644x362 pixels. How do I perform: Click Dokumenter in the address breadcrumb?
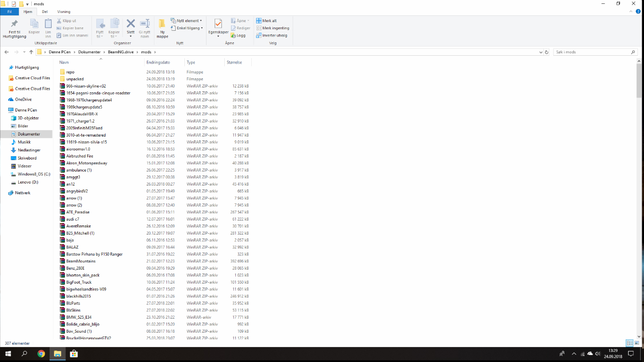89,52
